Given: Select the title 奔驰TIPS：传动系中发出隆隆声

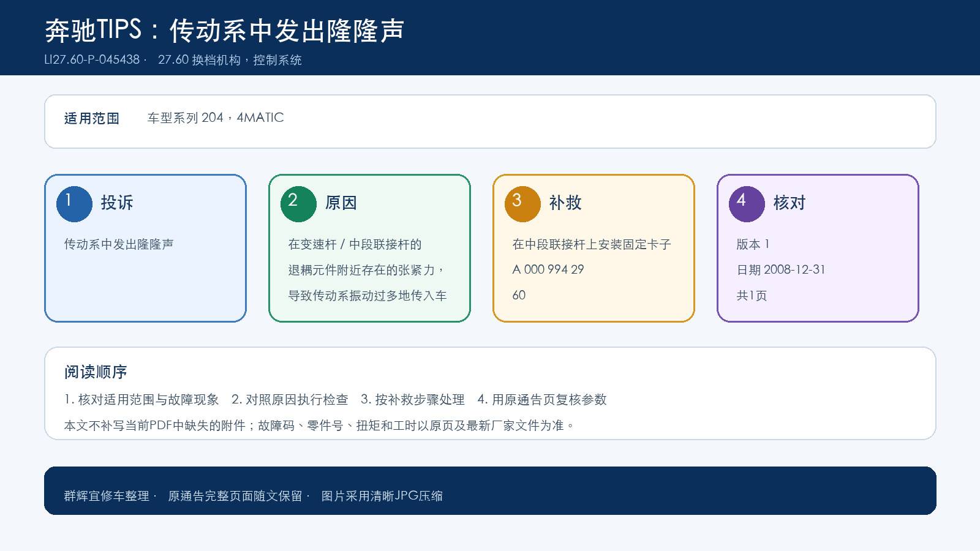Looking at the screenshot, I should 225,30.
